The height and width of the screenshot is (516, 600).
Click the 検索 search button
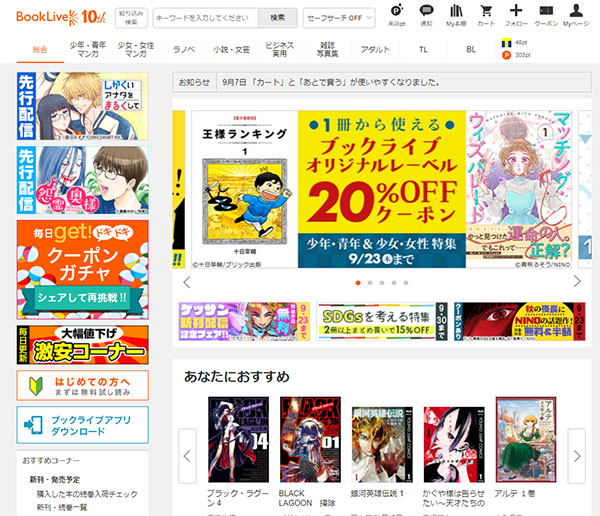coord(278,18)
